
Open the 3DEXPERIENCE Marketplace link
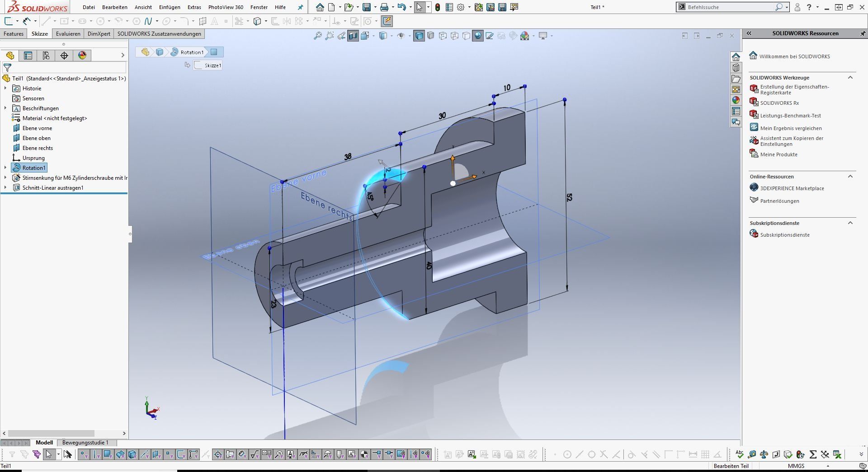pyautogui.click(x=792, y=188)
